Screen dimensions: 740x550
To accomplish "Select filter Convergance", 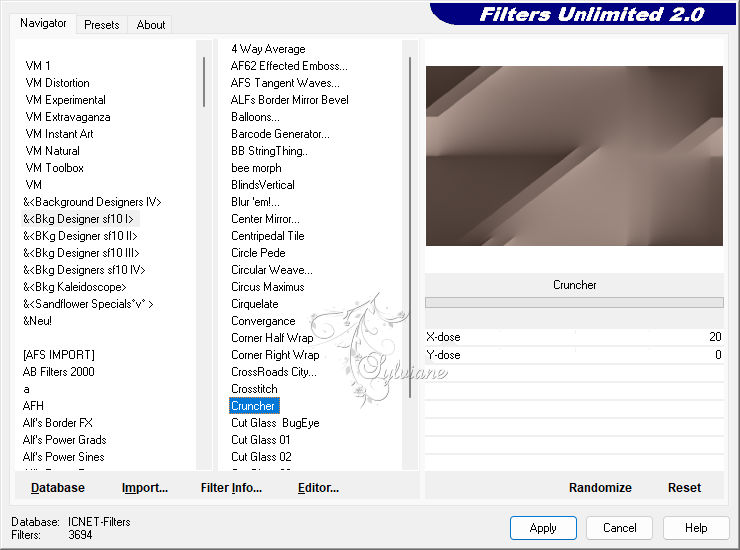I will [263, 321].
